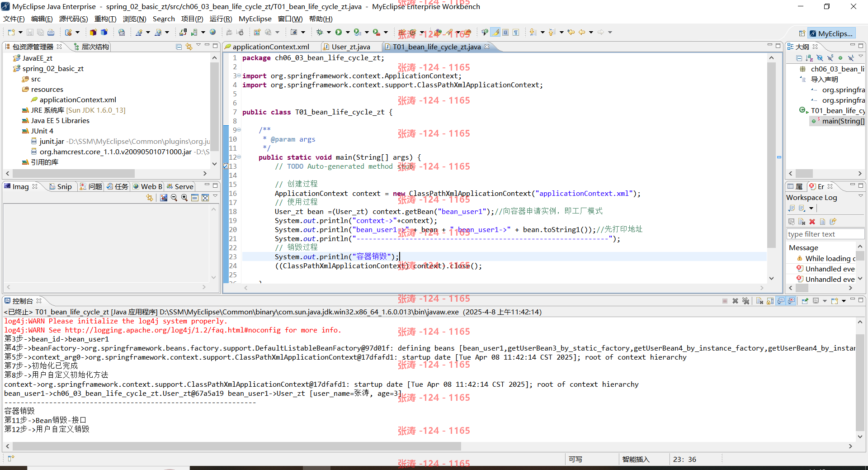
Task: Click the MyEclipse perspective button
Action: 831,33
